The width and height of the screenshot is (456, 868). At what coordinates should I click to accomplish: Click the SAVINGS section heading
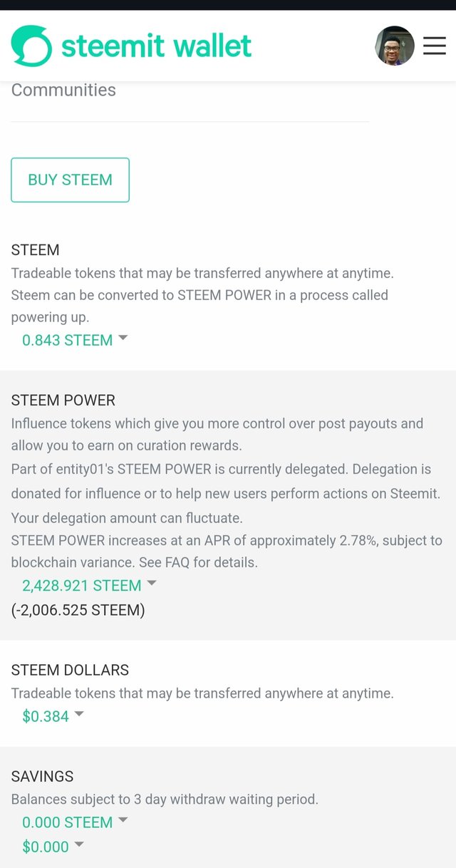click(x=42, y=776)
